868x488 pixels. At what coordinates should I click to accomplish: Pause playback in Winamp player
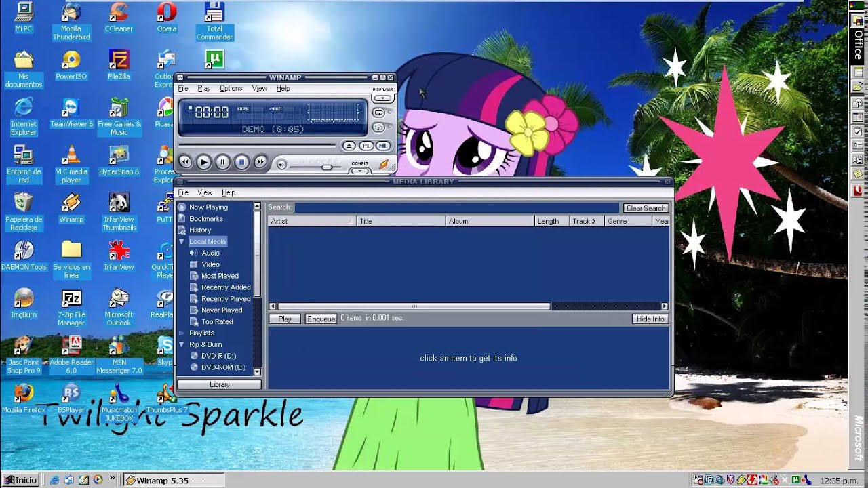(222, 162)
